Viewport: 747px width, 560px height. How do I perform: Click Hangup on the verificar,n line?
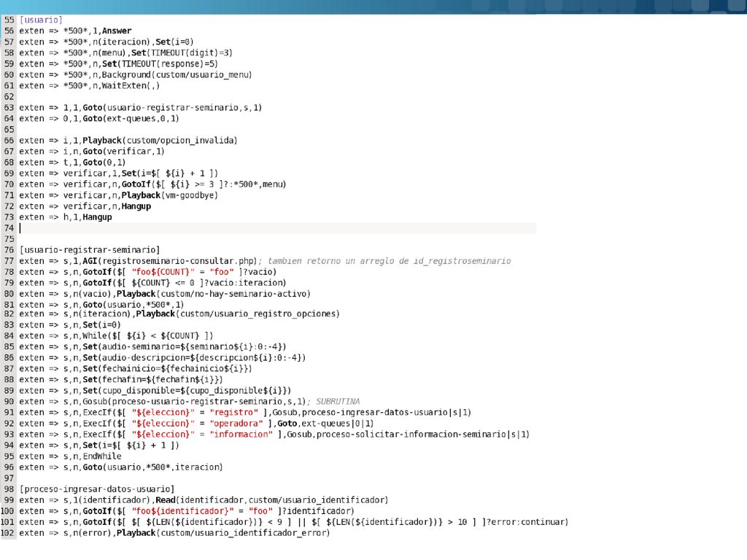point(136,206)
